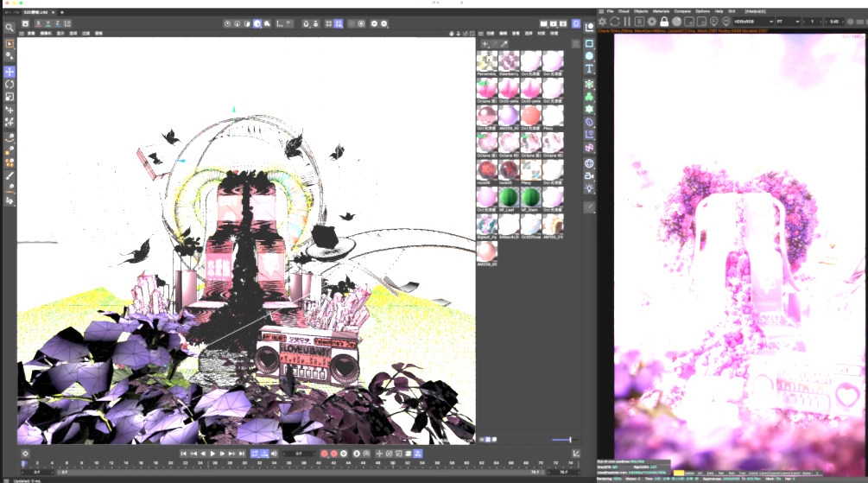The image size is (868, 483).
Task: Select the red glossy sphere material
Action: (x=530, y=117)
